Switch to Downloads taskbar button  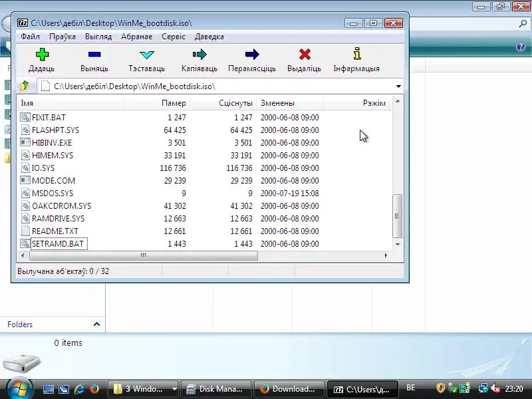tap(289, 389)
